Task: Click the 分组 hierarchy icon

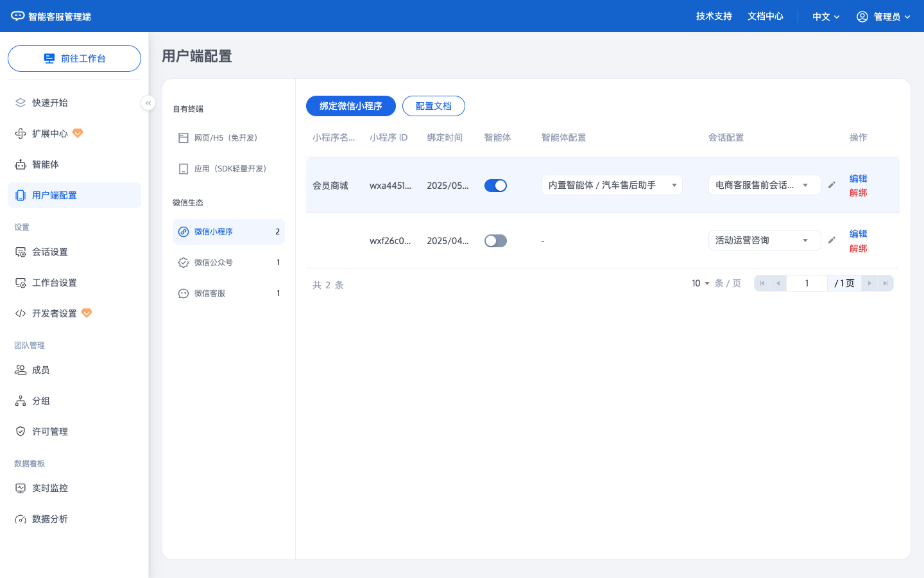Action: pyautogui.click(x=21, y=401)
